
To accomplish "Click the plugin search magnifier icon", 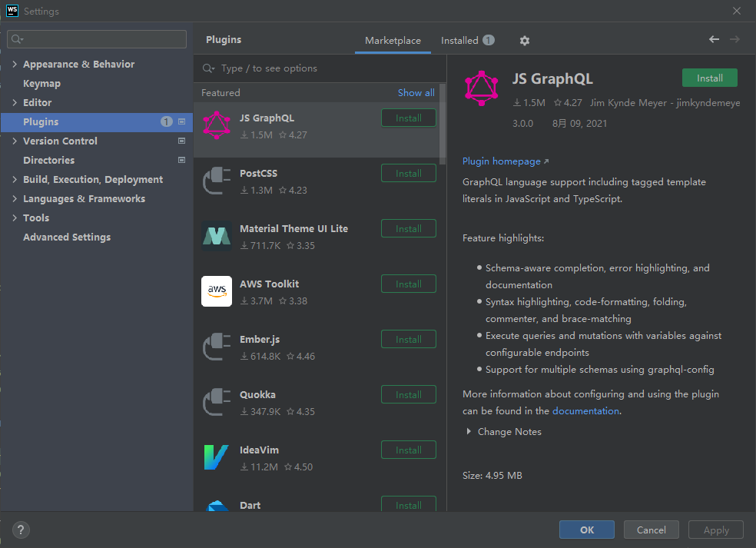I will 208,68.
